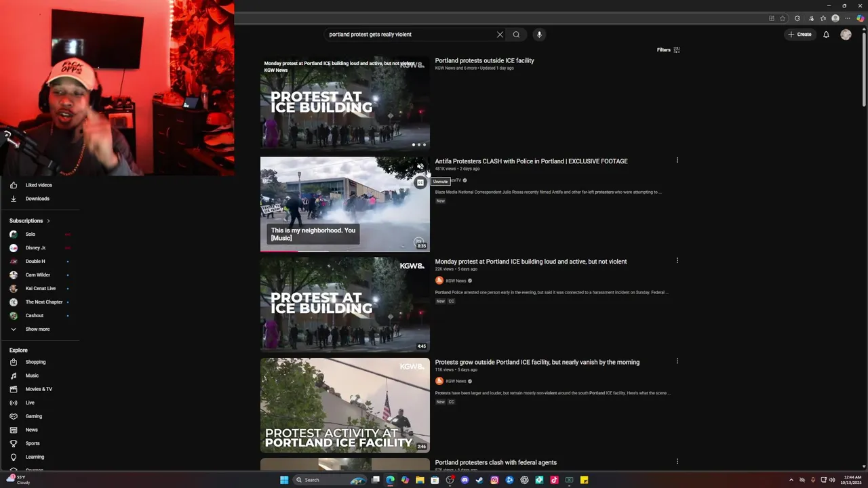Screen dimensions: 868x488
Task: Open volume control in system tray
Action: coord(832,480)
